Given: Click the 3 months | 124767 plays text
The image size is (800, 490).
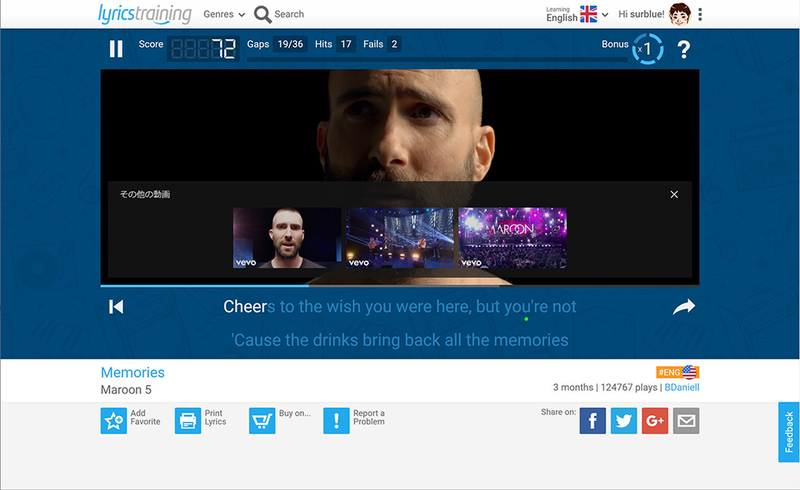Looking at the screenshot, I should pos(605,387).
